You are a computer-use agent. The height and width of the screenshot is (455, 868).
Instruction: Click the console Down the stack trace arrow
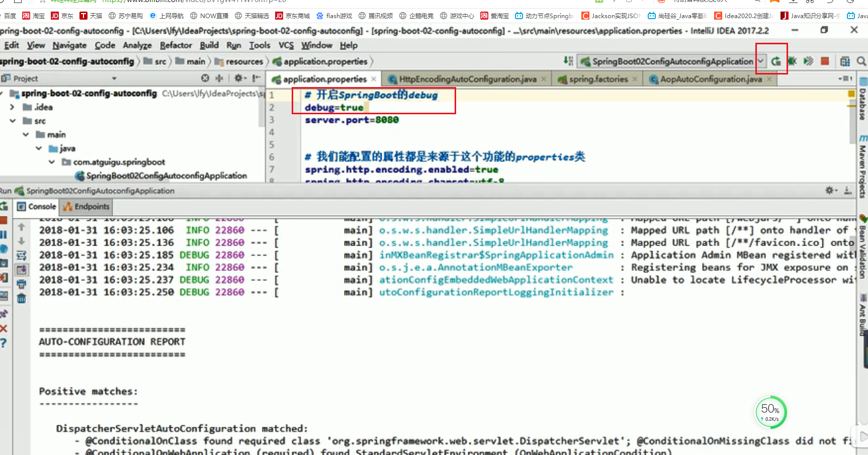point(21,241)
